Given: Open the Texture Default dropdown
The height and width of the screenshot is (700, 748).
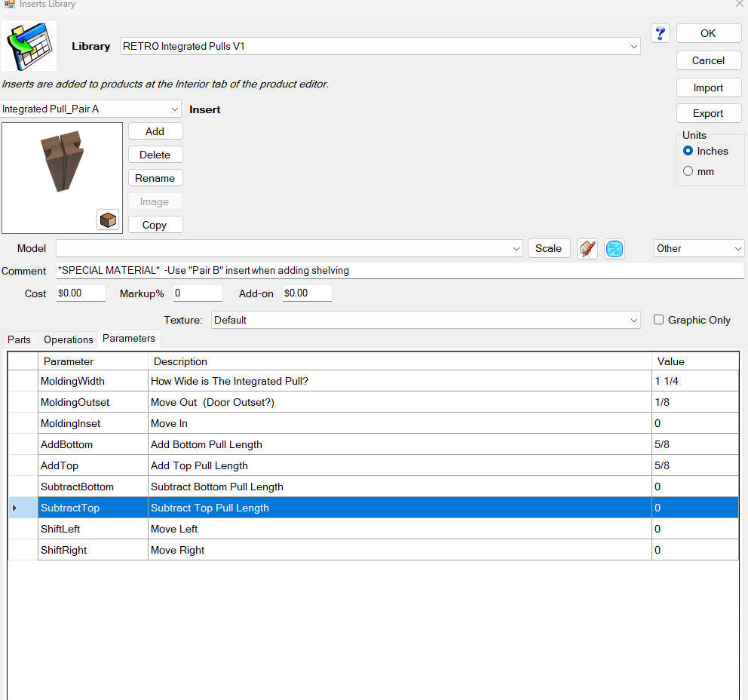Looking at the screenshot, I should coord(633,320).
